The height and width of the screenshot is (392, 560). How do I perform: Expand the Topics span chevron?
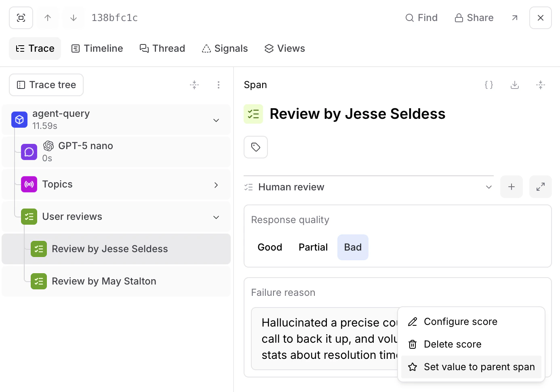point(216,185)
